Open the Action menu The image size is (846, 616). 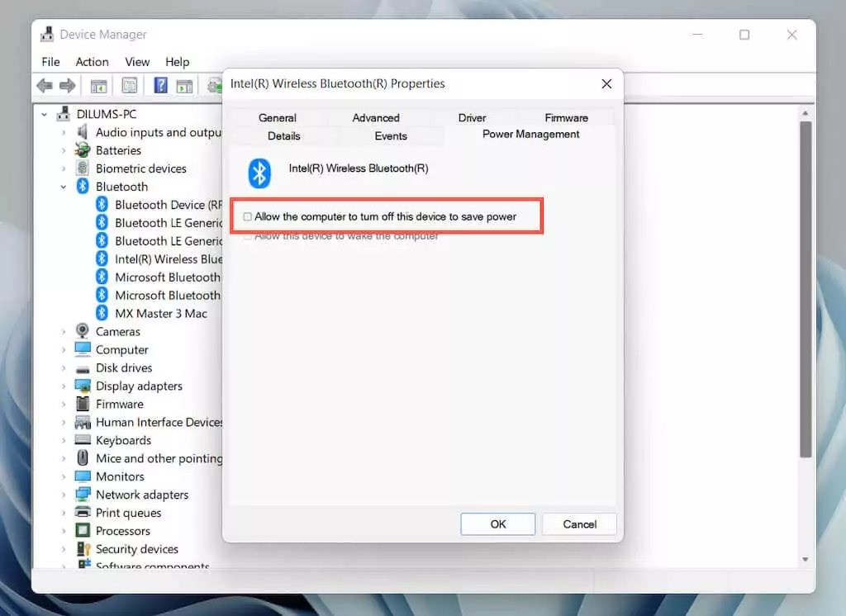click(93, 62)
